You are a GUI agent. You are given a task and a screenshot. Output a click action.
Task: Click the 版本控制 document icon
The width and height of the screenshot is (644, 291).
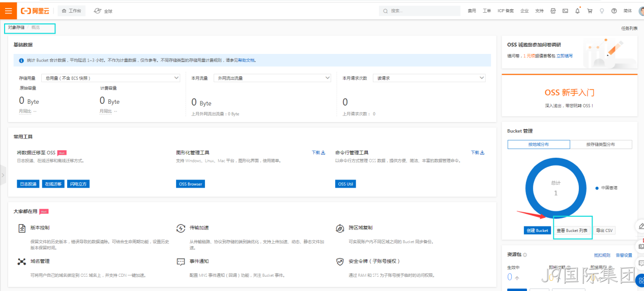click(22, 228)
